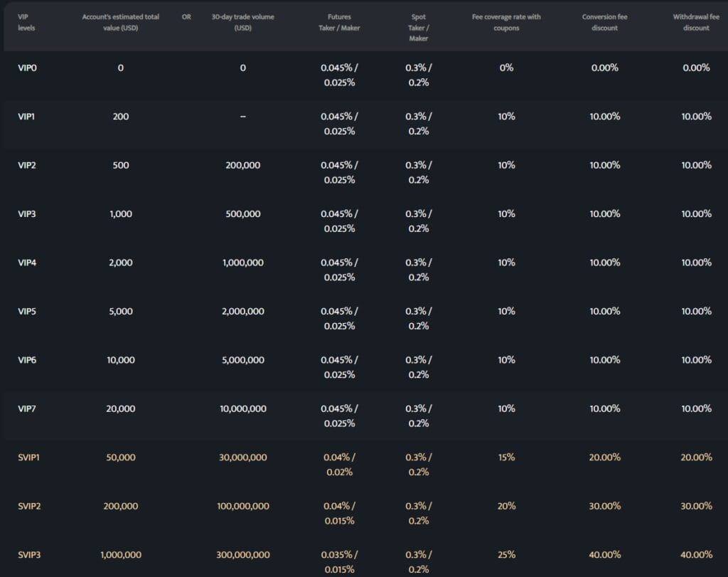Click the 30-day trade volume header

pos(243,22)
